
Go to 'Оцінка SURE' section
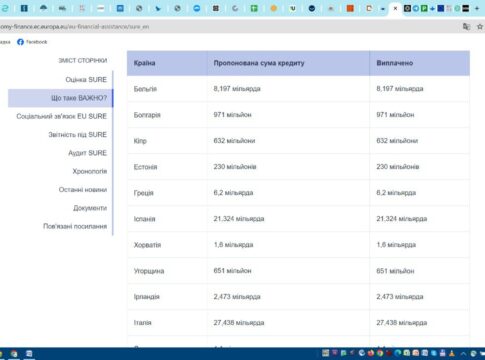point(86,80)
